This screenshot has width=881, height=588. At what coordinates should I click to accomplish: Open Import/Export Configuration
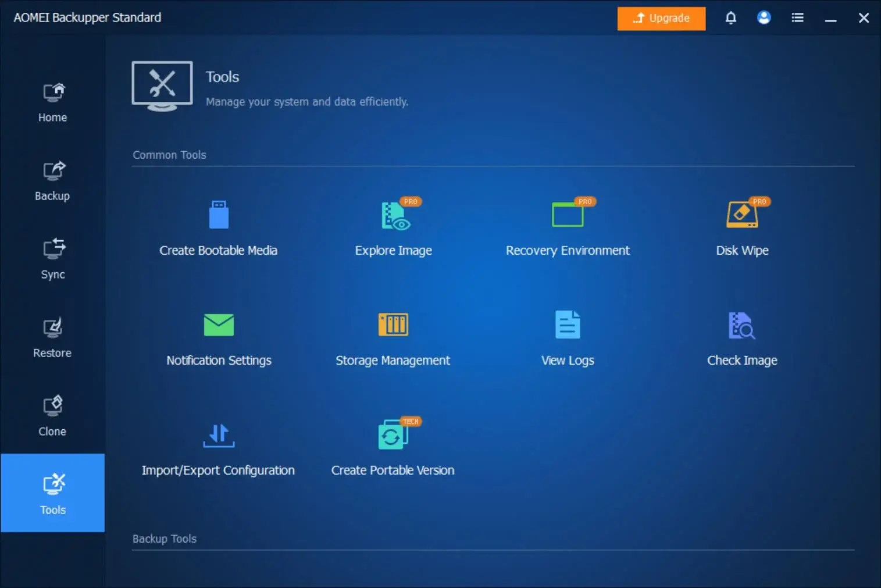pyautogui.click(x=219, y=448)
